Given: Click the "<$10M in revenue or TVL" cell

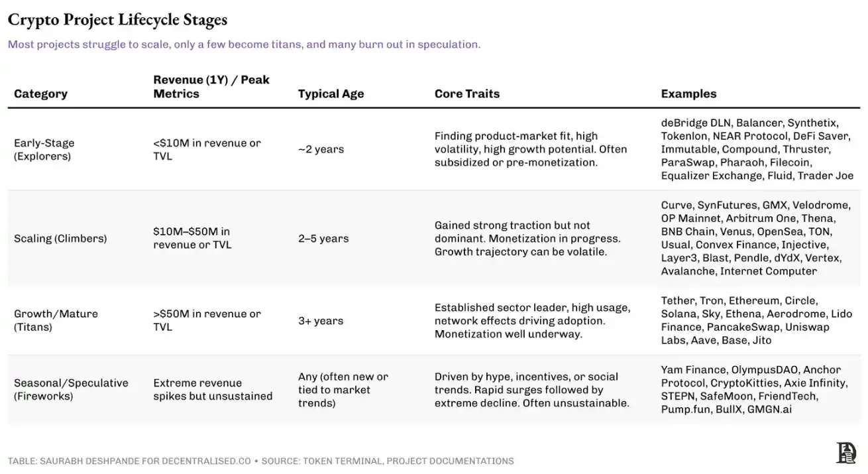Looking at the screenshot, I should tap(207, 149).
